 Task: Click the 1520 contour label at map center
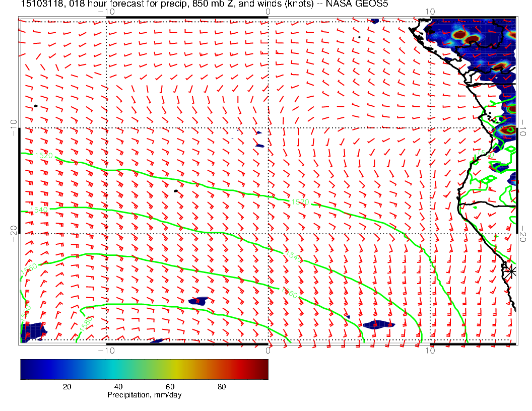[x=300, y=202]
